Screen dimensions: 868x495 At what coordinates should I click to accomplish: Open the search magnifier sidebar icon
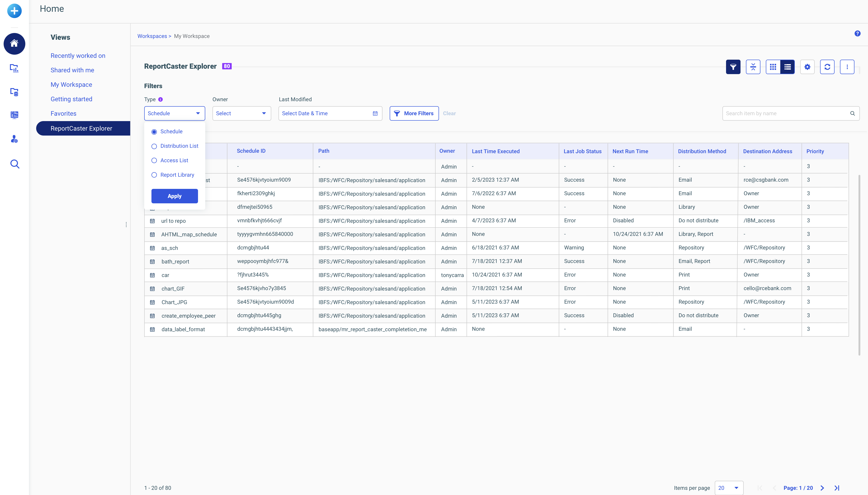pyautogui.click(x=15, y=164)
